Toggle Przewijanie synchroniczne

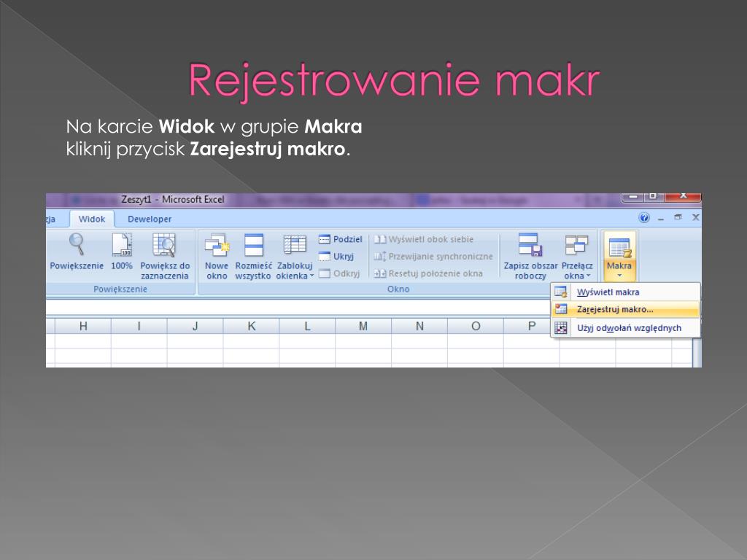[x=433, y=256]
